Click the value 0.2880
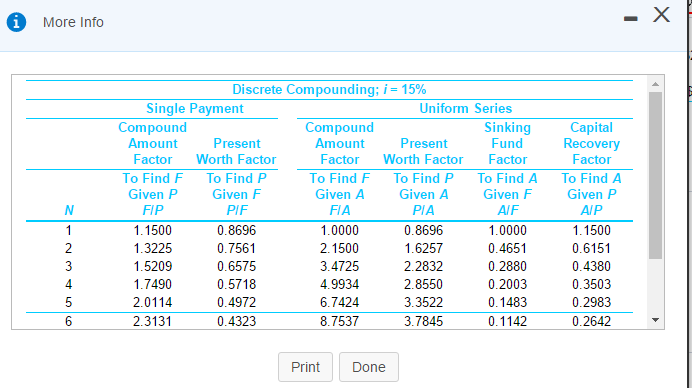 coord(508,267)
